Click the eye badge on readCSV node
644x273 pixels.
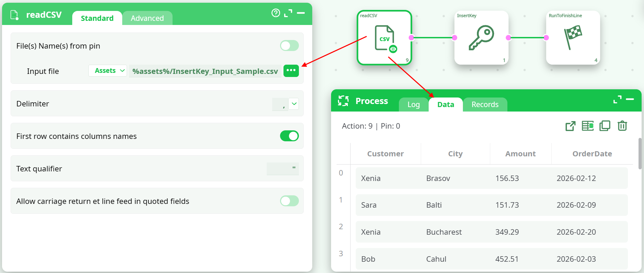(x=393, y=49)
